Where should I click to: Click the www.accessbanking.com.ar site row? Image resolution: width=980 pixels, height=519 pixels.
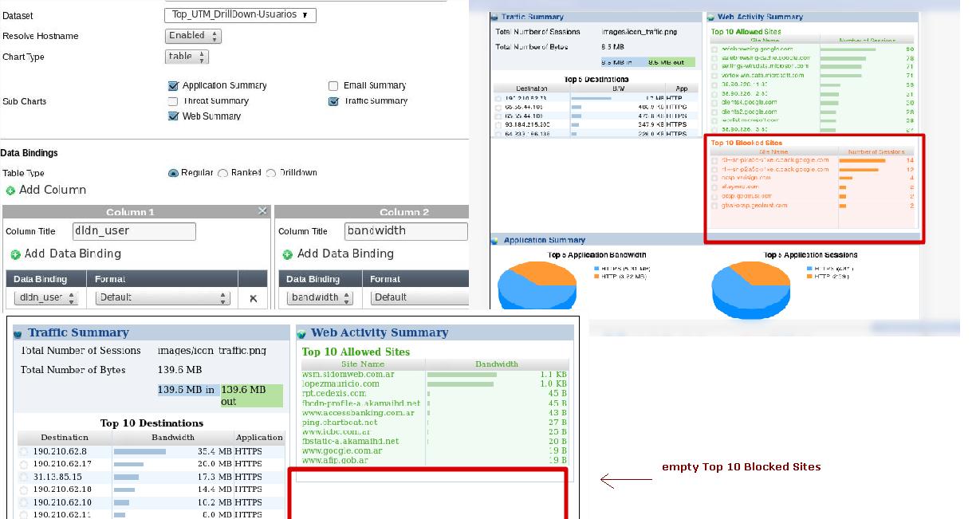[x=434, y=412]
